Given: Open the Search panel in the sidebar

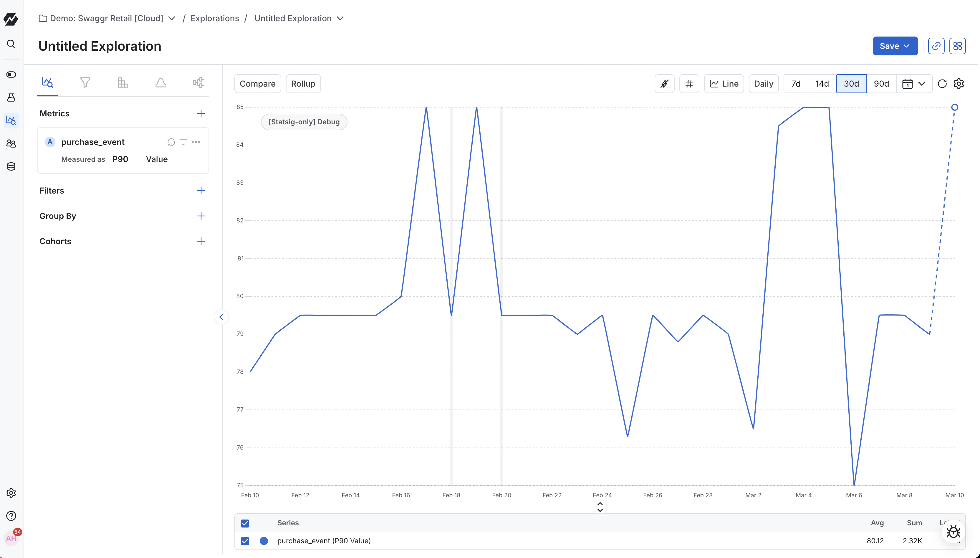Looking at the screenshot, I should tap(11, 44).
